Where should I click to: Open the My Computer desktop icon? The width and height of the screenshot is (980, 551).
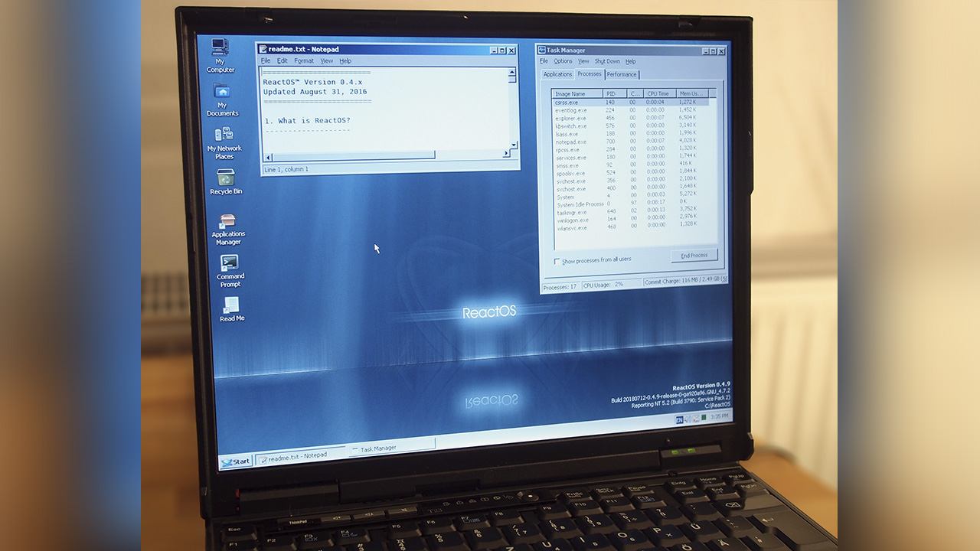tap(220, 55)
